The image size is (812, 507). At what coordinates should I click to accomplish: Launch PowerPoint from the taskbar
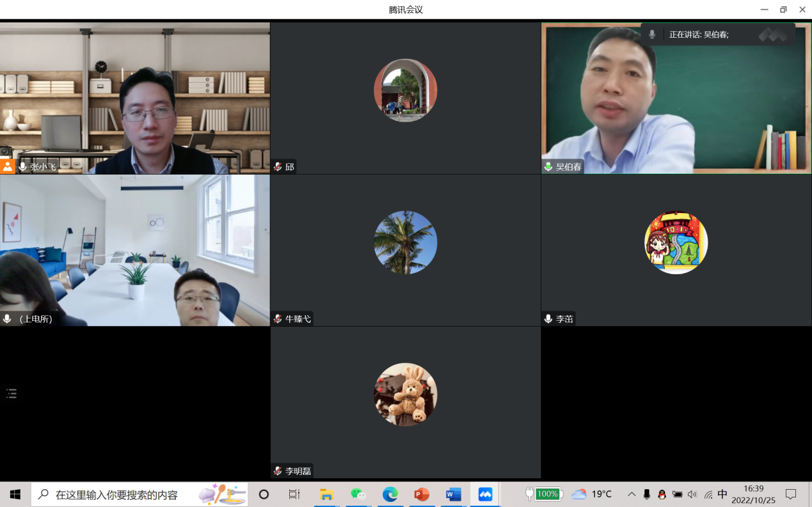pos(422,494)
